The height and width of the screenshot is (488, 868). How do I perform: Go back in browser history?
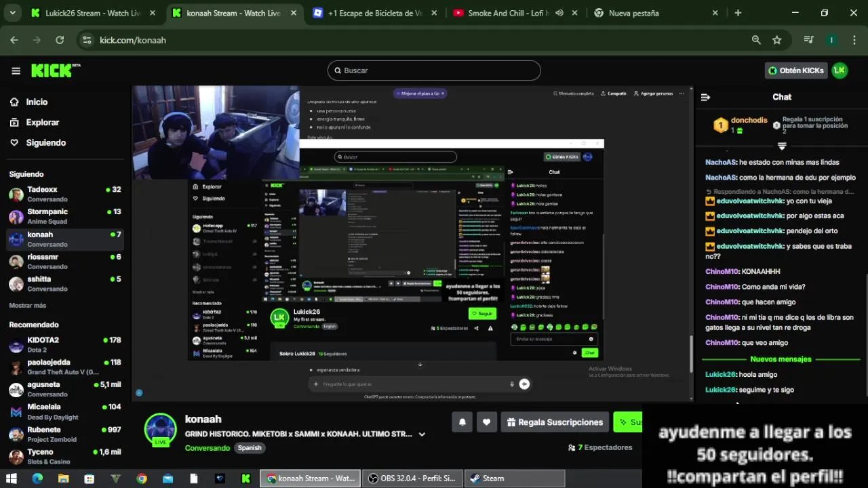[x=14, y=40]
